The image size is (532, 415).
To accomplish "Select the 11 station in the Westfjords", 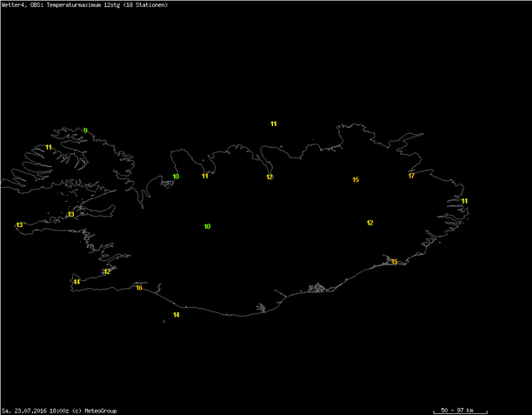I will pyautogui.click(x=49, y=148).
